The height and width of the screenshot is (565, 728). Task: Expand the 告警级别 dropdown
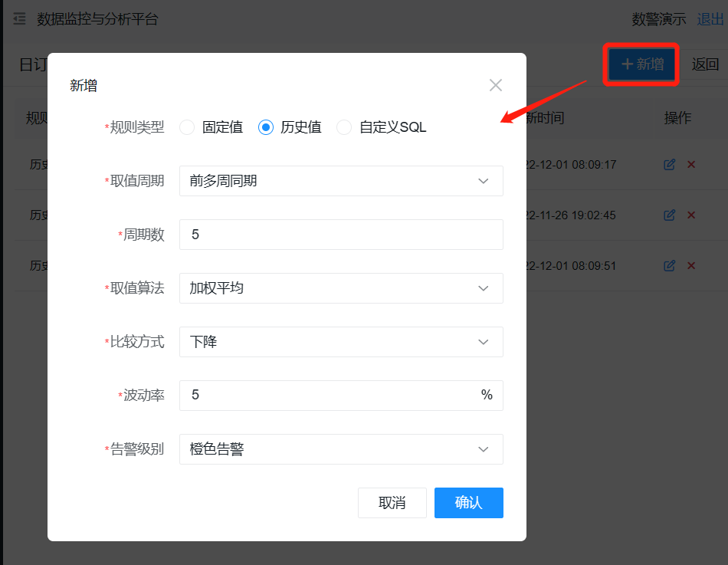coord(341,449)
